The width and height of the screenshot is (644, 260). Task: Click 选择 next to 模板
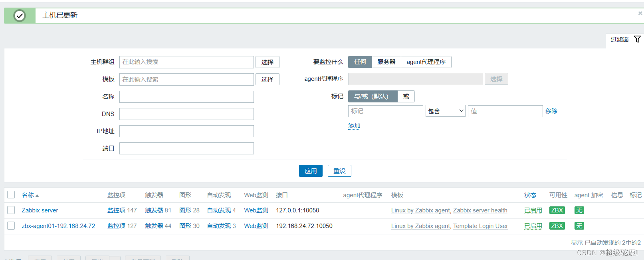268,79
